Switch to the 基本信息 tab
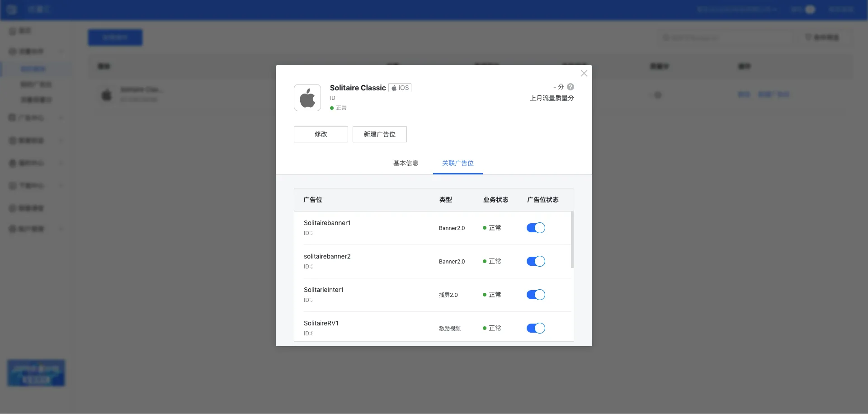Viewport: 868px width, 414px height. coord(406,163)
